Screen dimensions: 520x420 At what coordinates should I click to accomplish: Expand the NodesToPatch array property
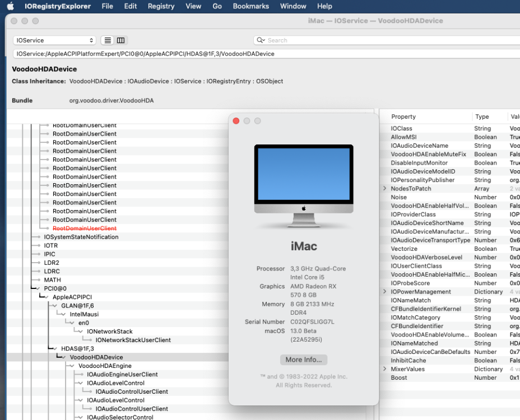coord(385,189)
